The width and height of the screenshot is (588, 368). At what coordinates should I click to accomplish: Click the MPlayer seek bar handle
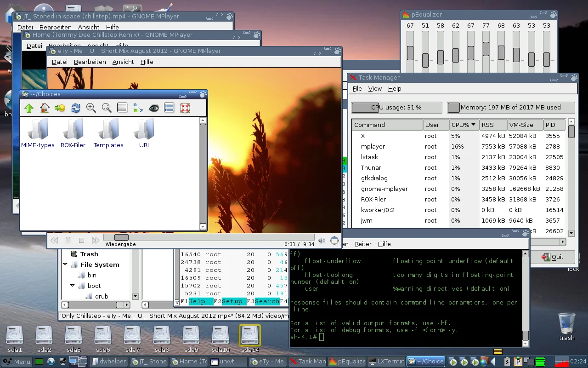[121, 237]
